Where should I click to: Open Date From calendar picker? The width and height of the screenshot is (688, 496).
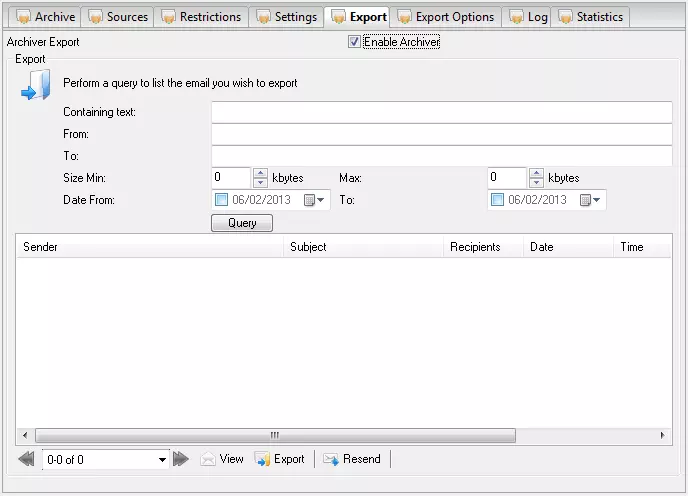coord(315,200)
